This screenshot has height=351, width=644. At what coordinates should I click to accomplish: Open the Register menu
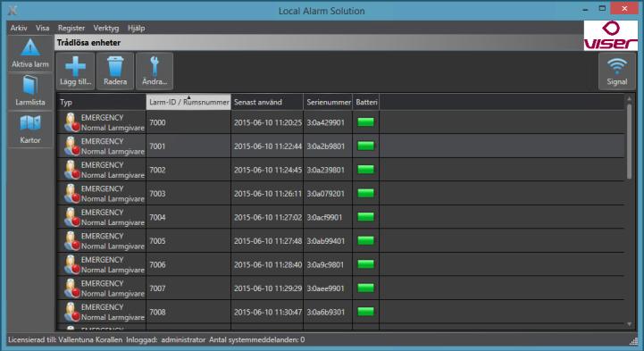[71, 28]
